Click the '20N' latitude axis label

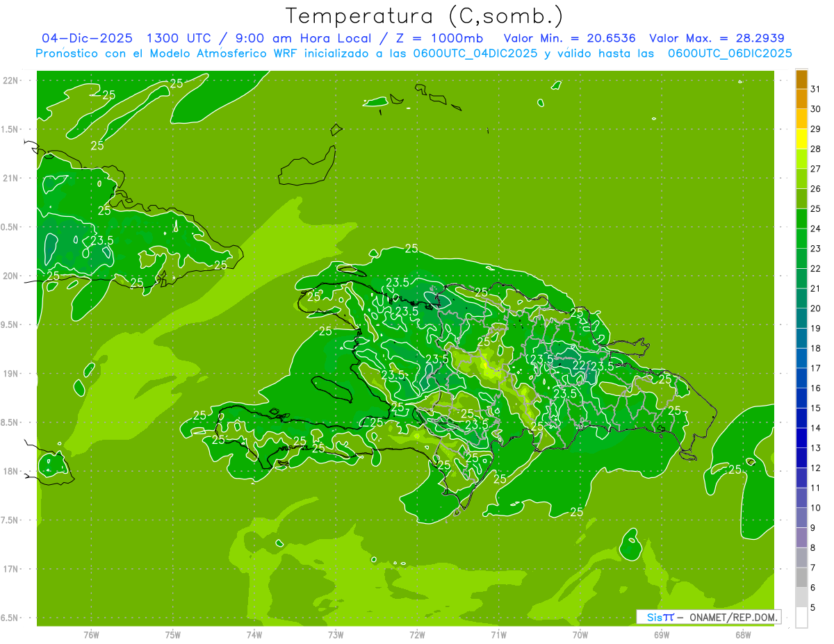12,276
